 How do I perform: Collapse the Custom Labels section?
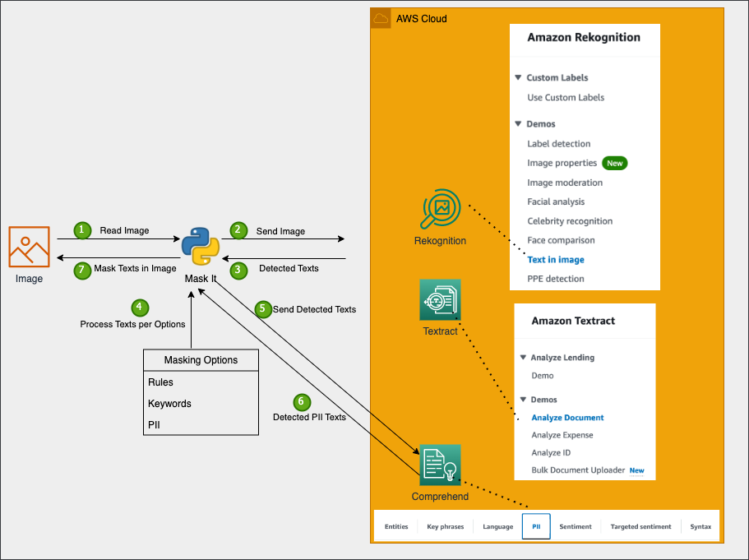pyautogui.click(x=518, y=77)
